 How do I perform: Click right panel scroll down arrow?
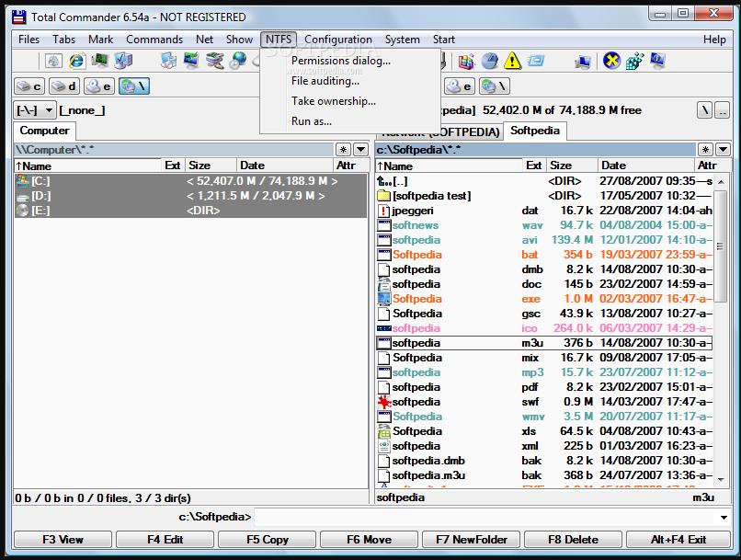(721, 480)
